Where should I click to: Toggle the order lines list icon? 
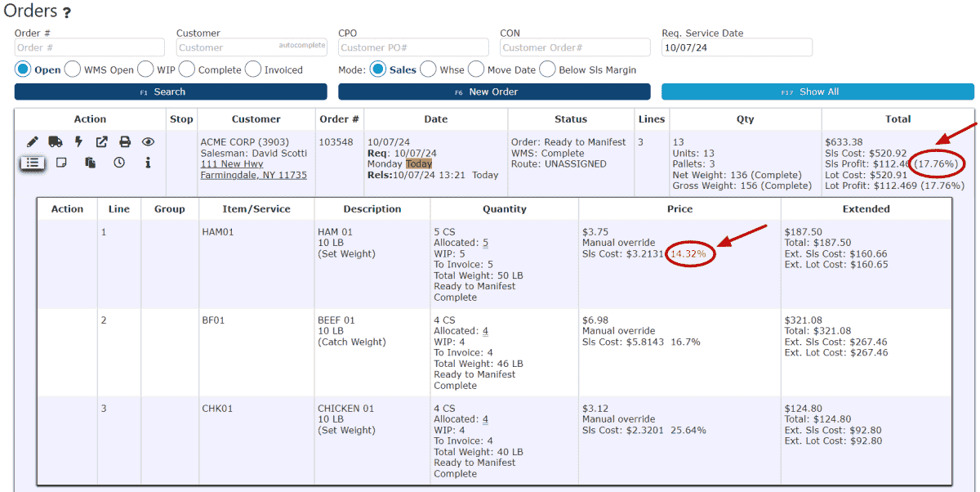click(33, 163)
